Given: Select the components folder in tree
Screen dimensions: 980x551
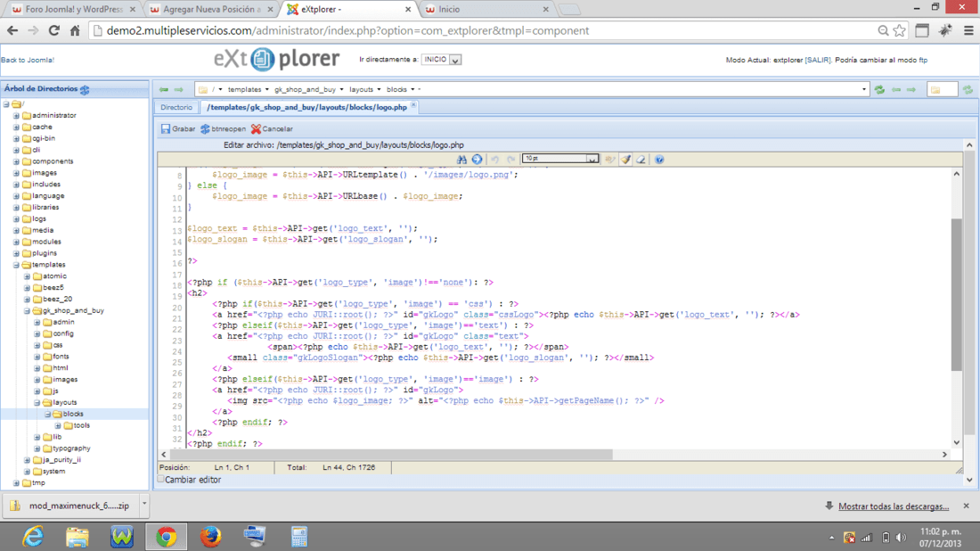Looking at the screenshot, I should [x=53, y=161].
